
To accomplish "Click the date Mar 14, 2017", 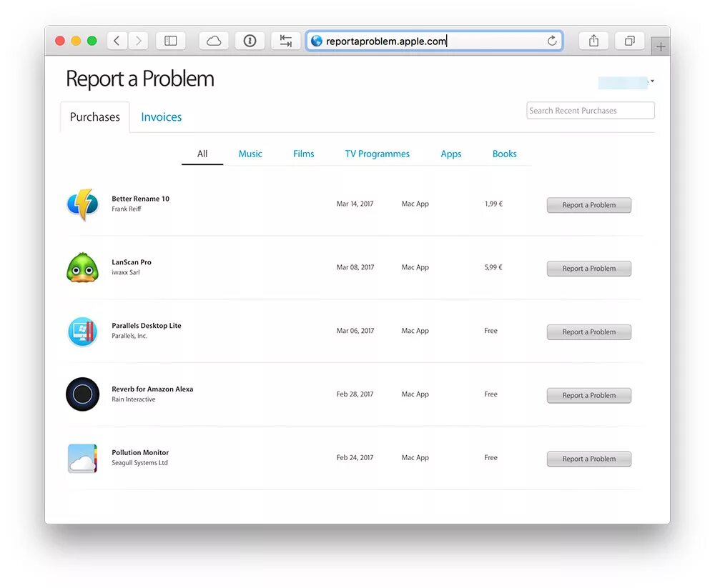I will 355,204.
